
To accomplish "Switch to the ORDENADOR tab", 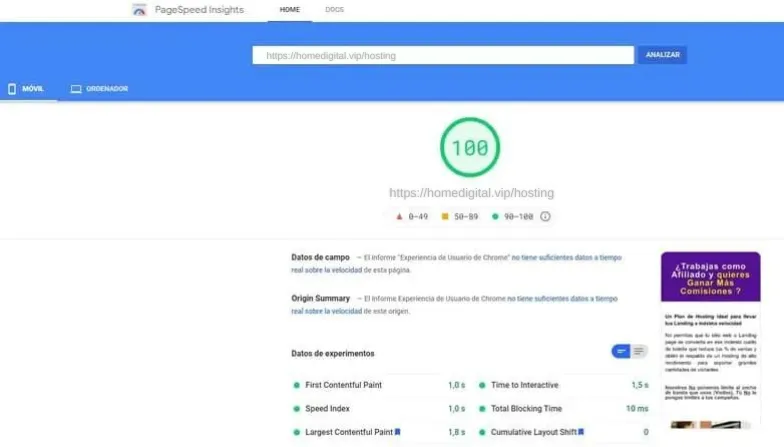I will click(x=100, y=88).
